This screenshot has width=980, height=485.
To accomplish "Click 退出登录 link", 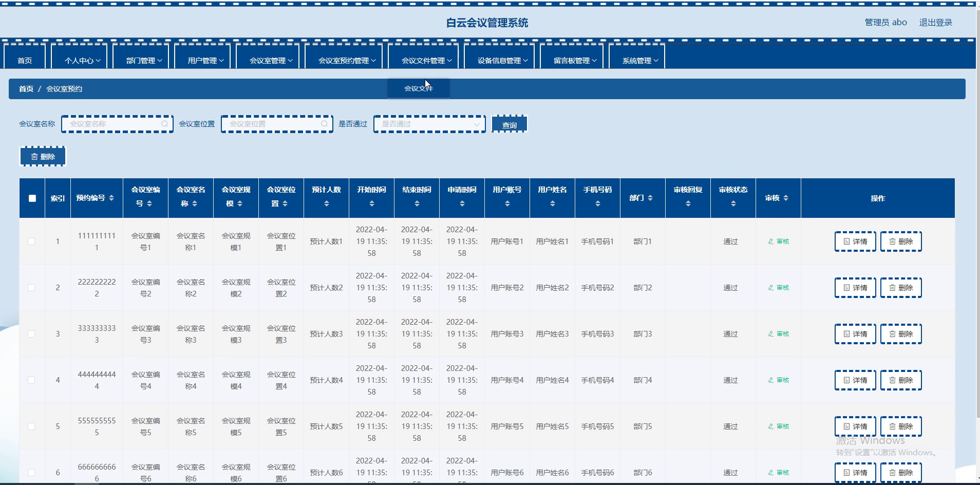I will tap(936, 23).
